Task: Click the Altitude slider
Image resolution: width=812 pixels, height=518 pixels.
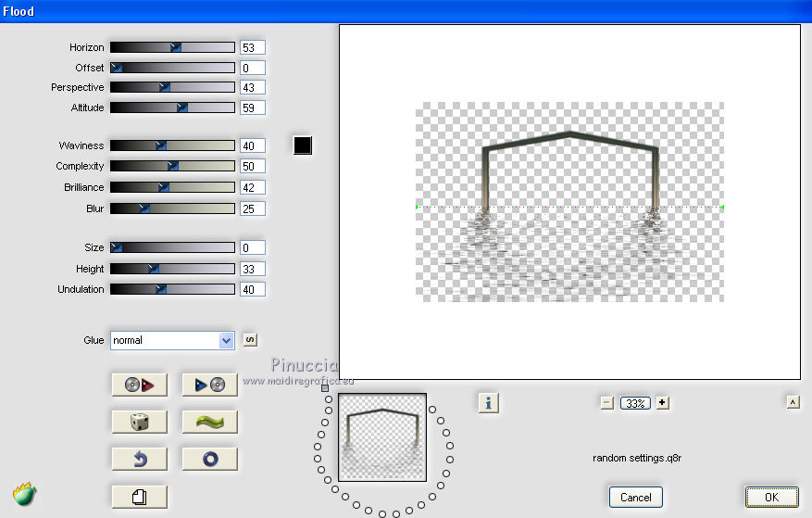Action: coord(172,107)
